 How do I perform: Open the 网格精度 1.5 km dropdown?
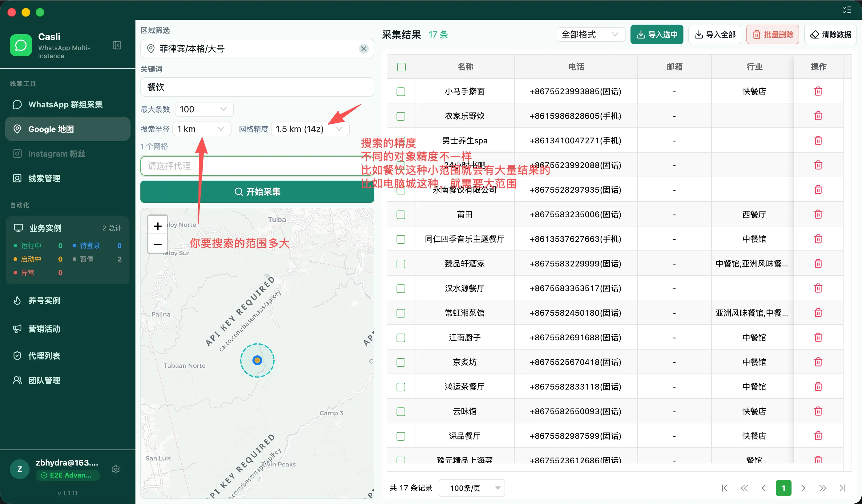point(310,129)
